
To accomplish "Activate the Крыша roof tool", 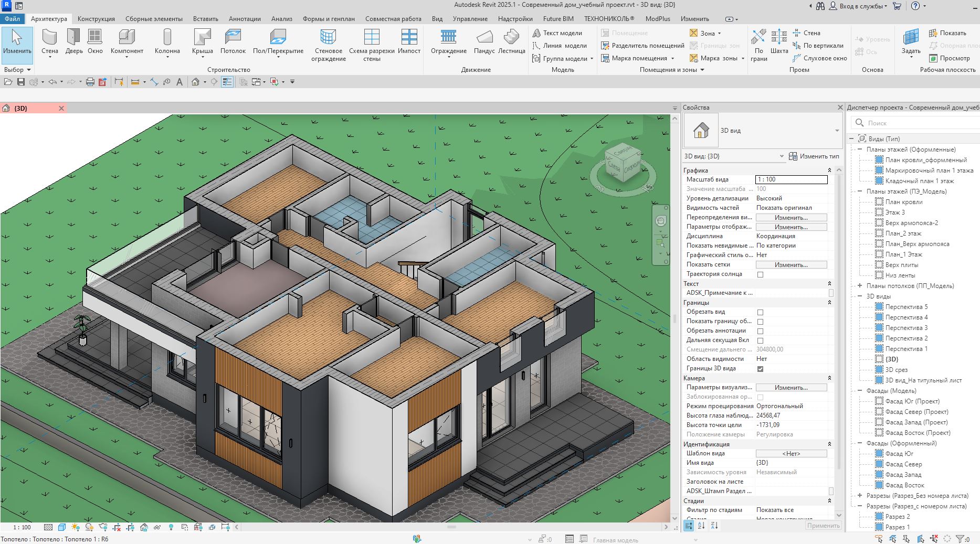I will (202, 41).
